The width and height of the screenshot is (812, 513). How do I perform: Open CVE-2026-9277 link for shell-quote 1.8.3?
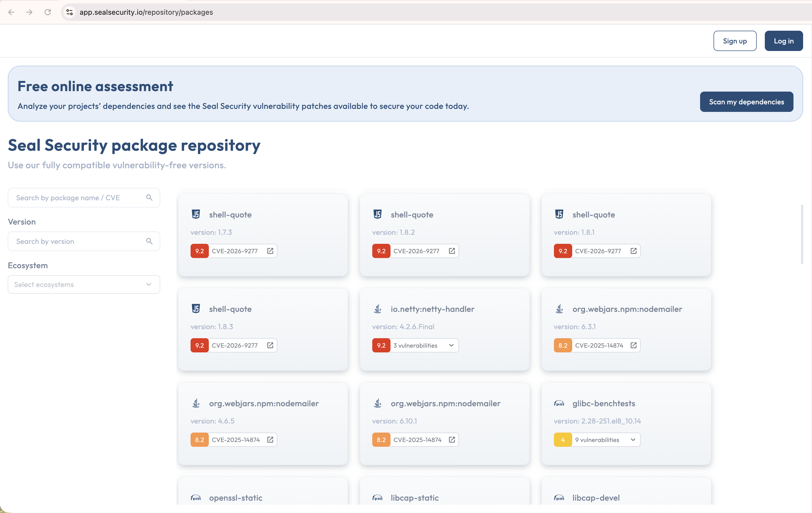point(270,345)
